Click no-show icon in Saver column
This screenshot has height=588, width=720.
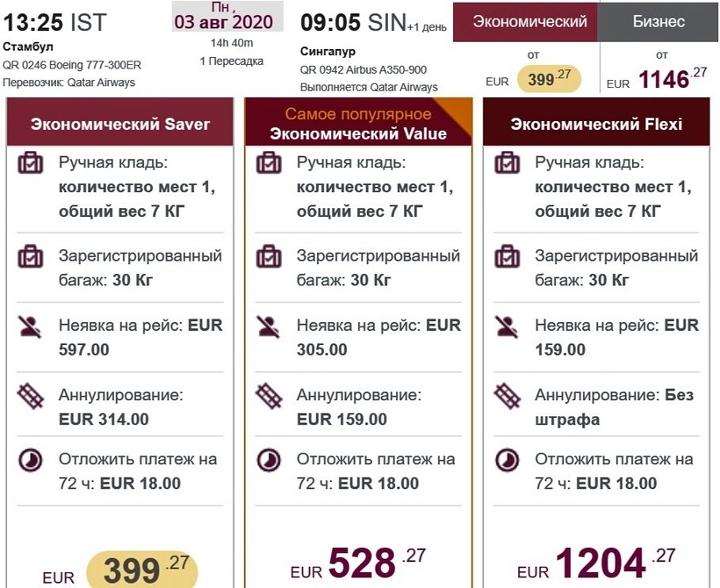[32, 326]
